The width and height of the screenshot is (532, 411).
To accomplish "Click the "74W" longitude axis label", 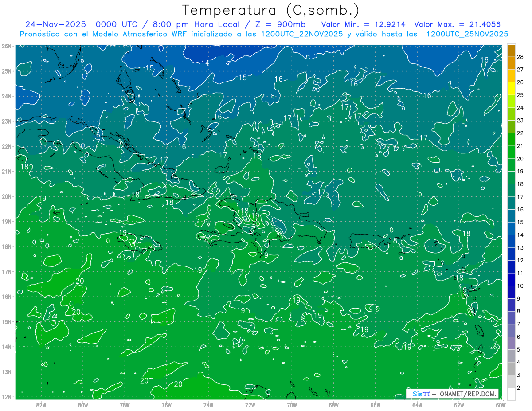I will 208,405.
